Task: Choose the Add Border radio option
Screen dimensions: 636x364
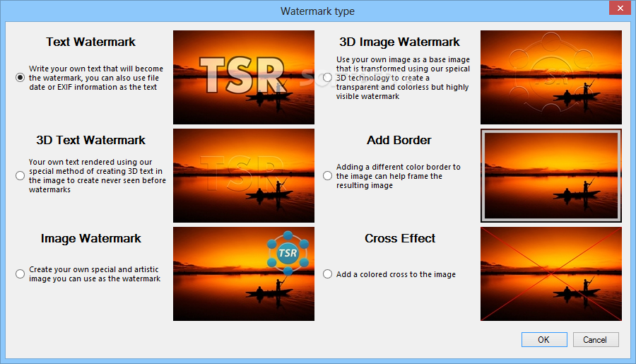Action: click(x=327, y=176)
